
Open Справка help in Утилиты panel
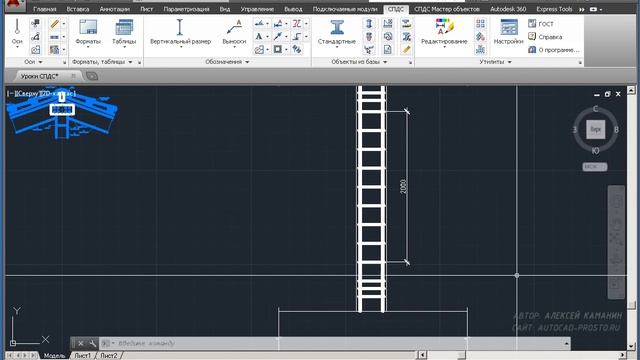click(545, 37)
